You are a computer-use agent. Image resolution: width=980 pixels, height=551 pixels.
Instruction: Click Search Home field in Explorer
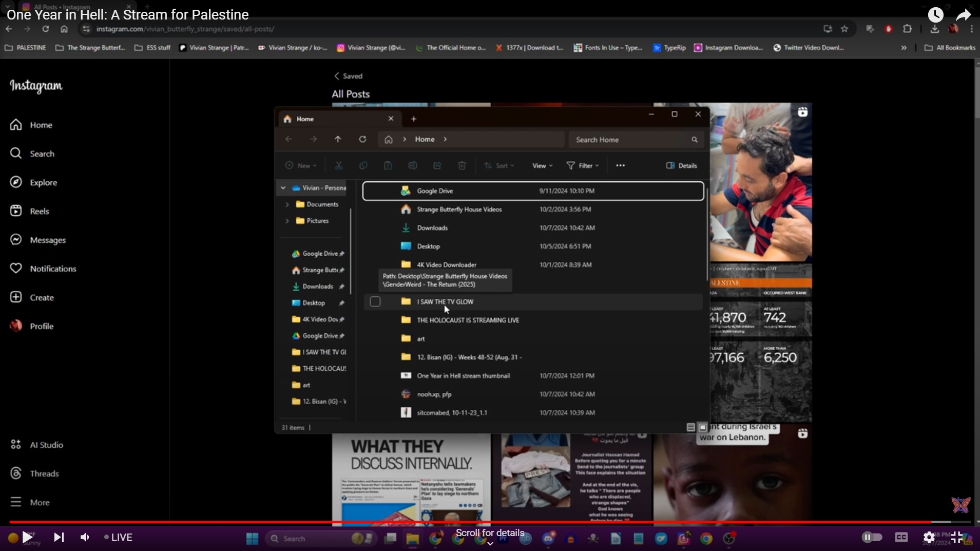tap(636, 140)
